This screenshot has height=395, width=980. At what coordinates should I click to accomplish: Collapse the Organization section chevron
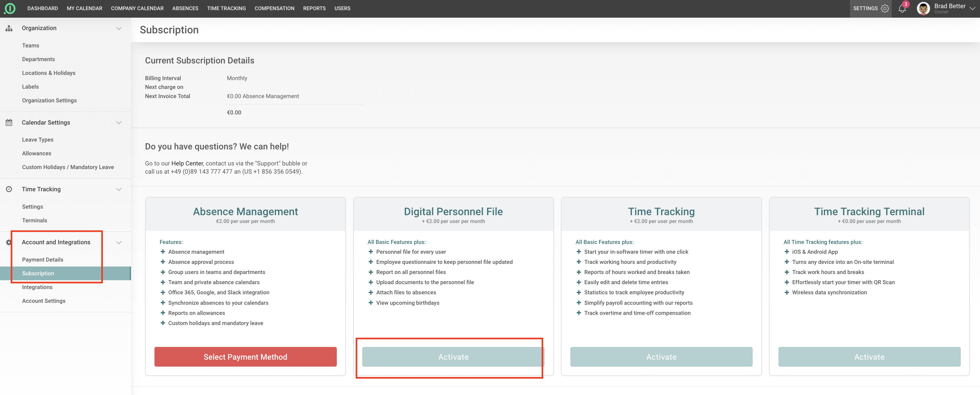119,28
